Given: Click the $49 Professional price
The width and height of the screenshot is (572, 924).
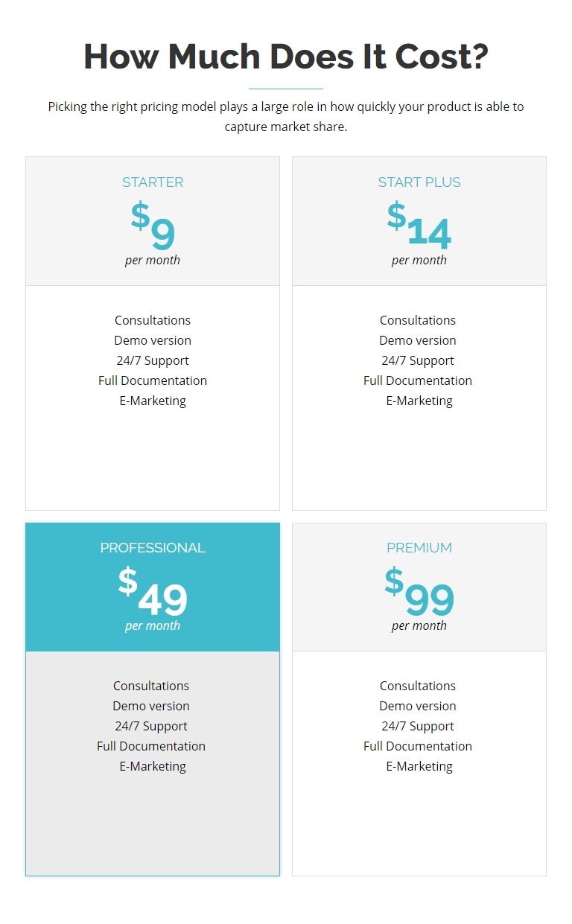Looking at the screenshot, I should (x=153, y=593).
